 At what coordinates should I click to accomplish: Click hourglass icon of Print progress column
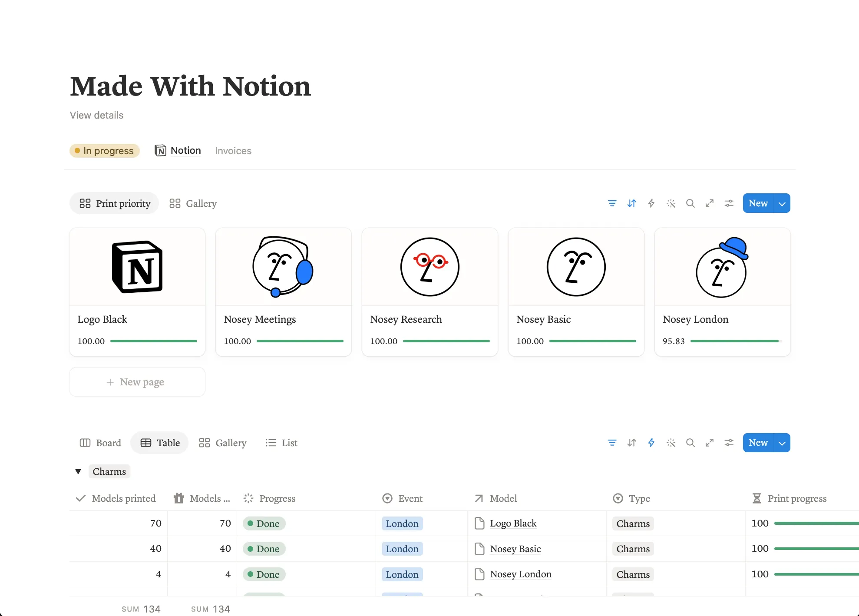pyautogui.click(x=757, y=498)
